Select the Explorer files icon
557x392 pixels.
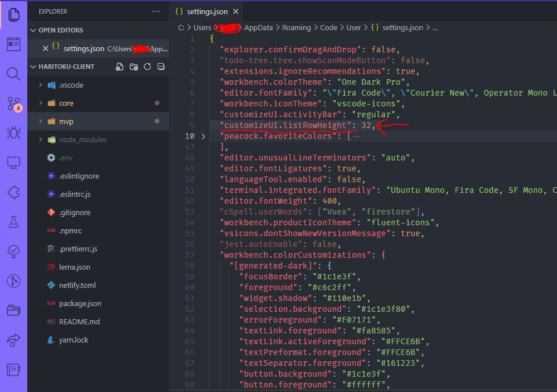tap(13, 15)
